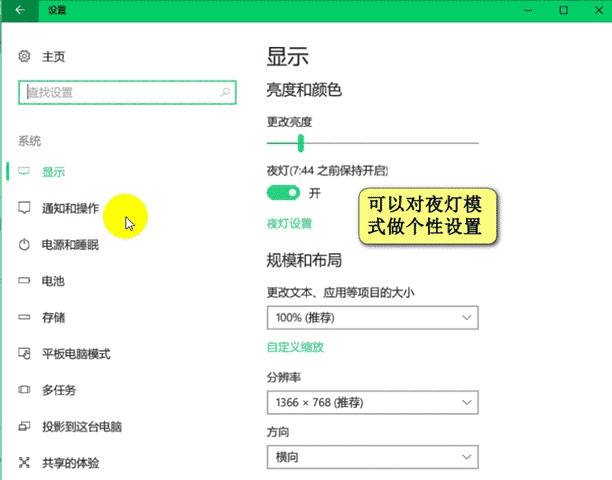
Task: Click the Tablet mode icon
Action: pos(25,354)
